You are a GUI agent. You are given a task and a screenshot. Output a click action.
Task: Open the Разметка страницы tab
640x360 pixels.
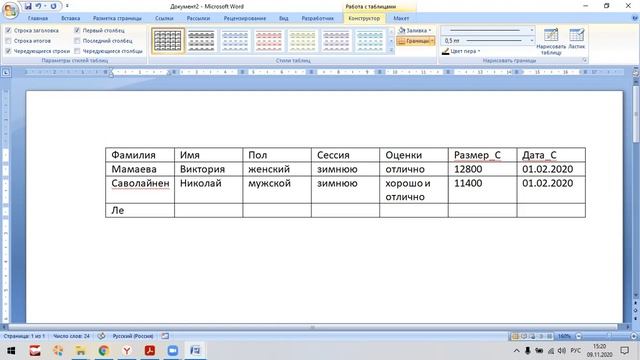[117, 18]
